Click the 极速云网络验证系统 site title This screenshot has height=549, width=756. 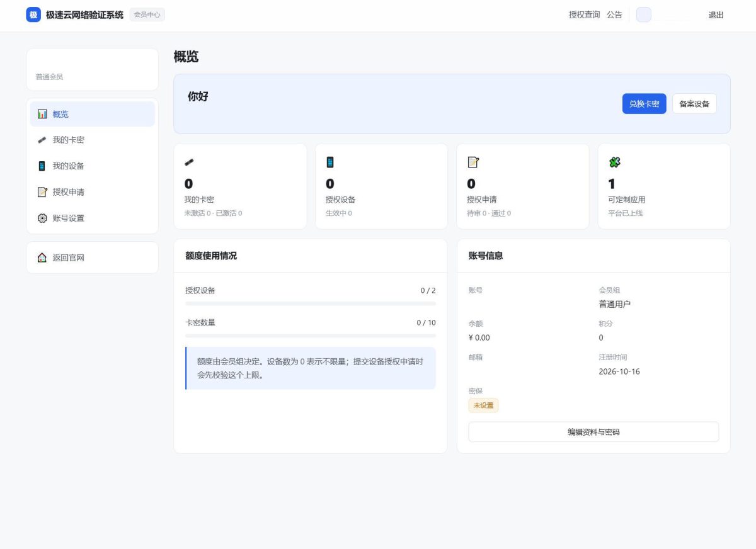tap(84, 15)
